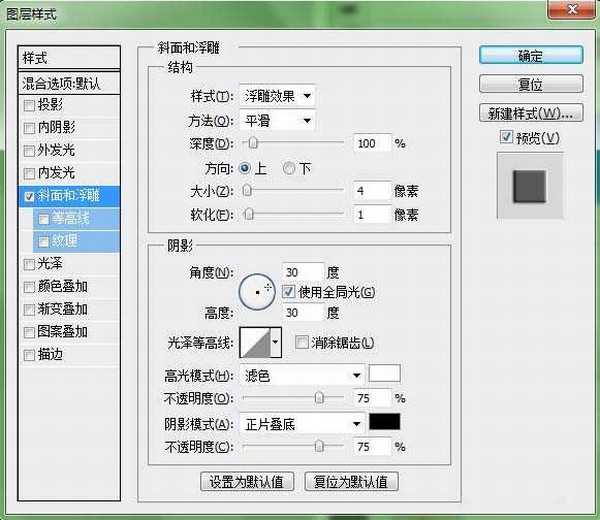Enable 消除锯齿 (Anti-alias) checkbox
The width and height of the screenshot is (600, 520).
[303, 343]
